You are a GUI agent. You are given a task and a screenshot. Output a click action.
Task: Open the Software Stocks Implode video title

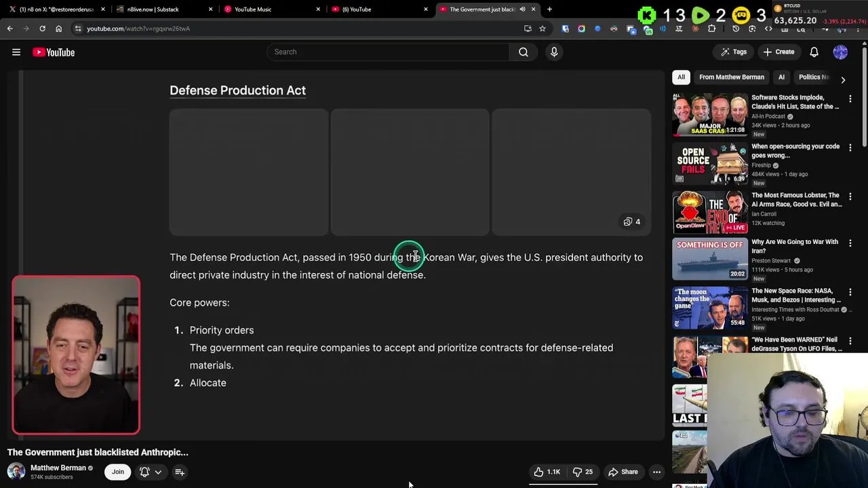pos(796,102)
